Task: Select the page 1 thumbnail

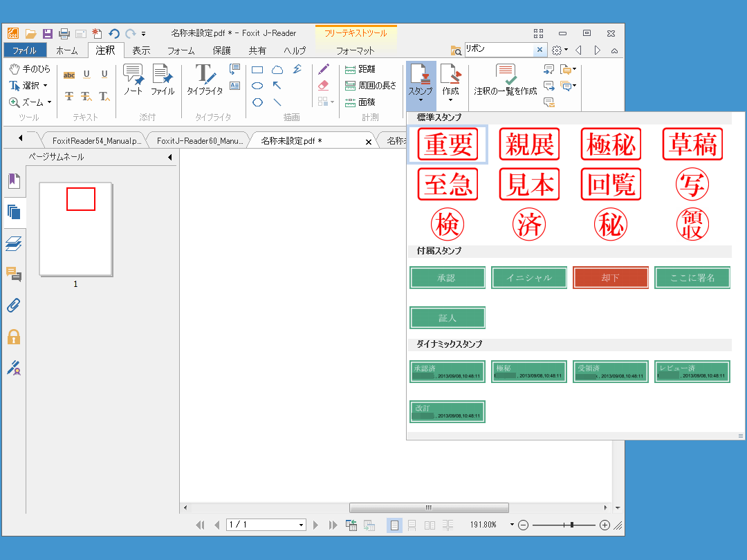Action: point(76,229)
